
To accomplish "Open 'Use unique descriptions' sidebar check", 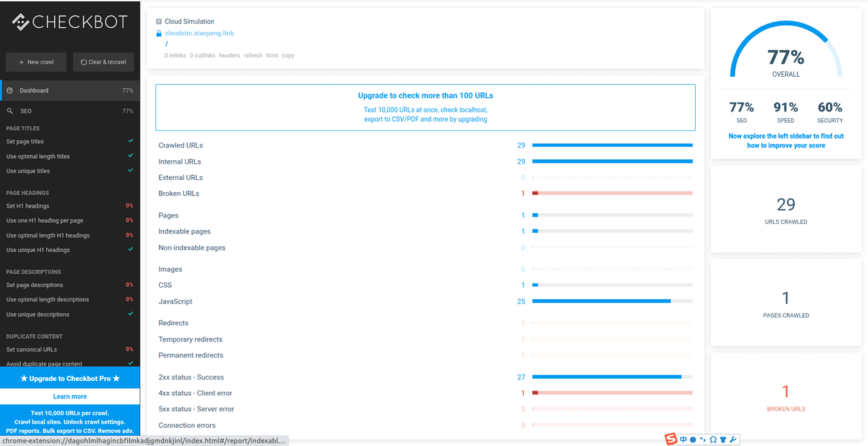I will pyautogui.click(x=38, y=314).
